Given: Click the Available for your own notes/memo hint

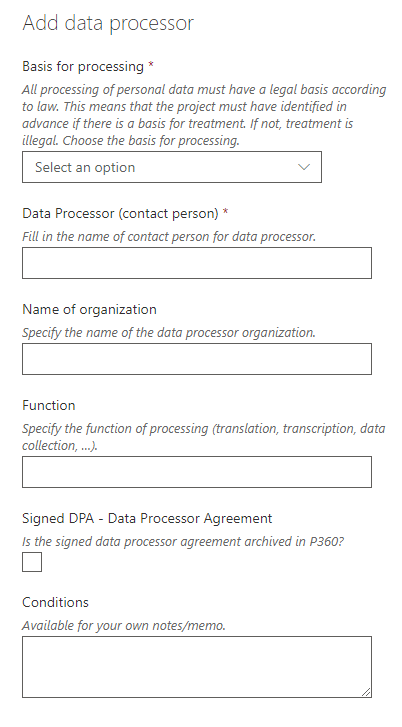Looking at the screenshot, I should coord(124,625).
